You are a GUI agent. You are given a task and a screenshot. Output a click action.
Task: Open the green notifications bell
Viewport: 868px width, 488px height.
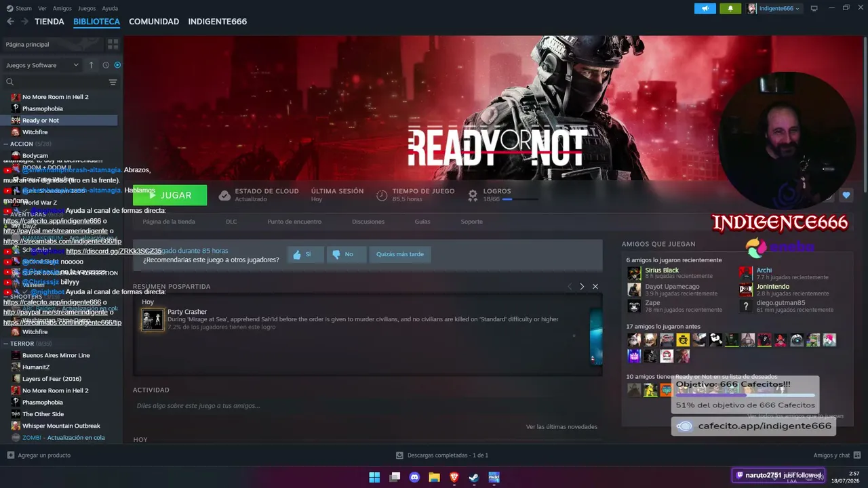tap(730, 8)
